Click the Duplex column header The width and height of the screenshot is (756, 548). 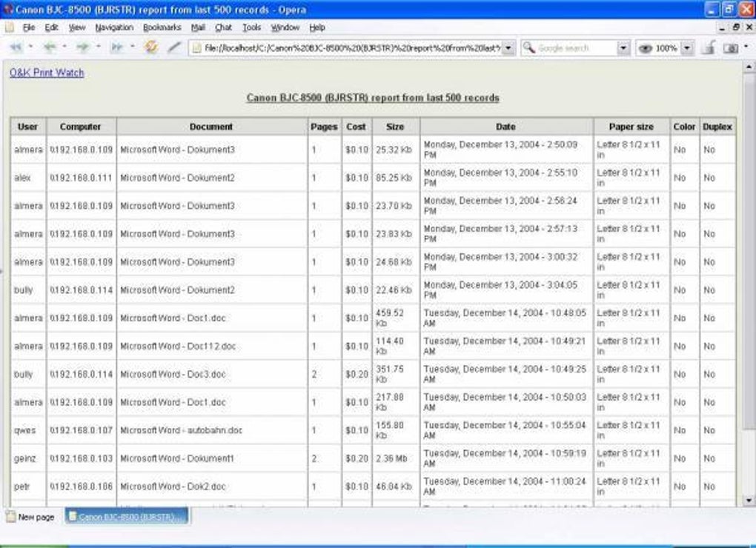pyautogui.click(x=717, y=127)
